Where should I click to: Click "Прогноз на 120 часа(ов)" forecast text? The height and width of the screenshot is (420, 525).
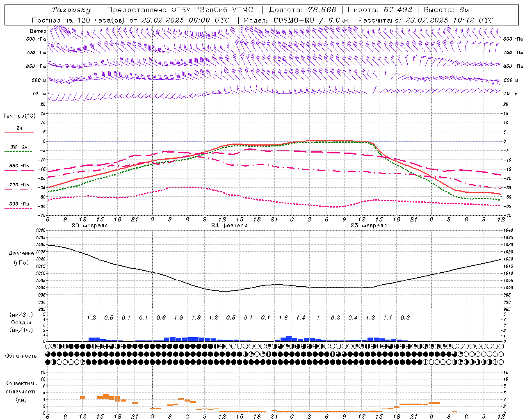(79, 20)
